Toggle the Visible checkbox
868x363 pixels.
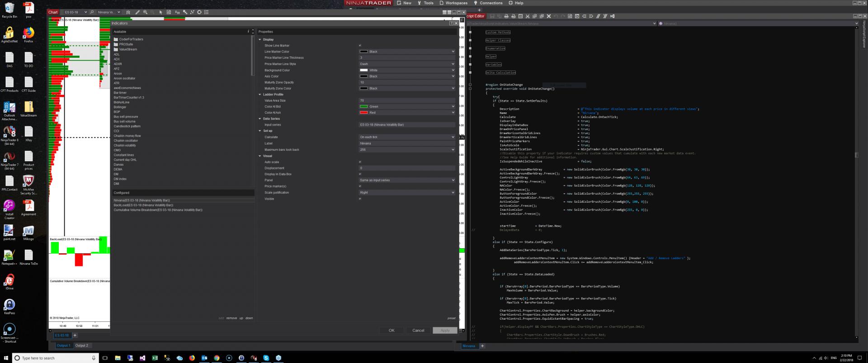click(x=360, y=199)
